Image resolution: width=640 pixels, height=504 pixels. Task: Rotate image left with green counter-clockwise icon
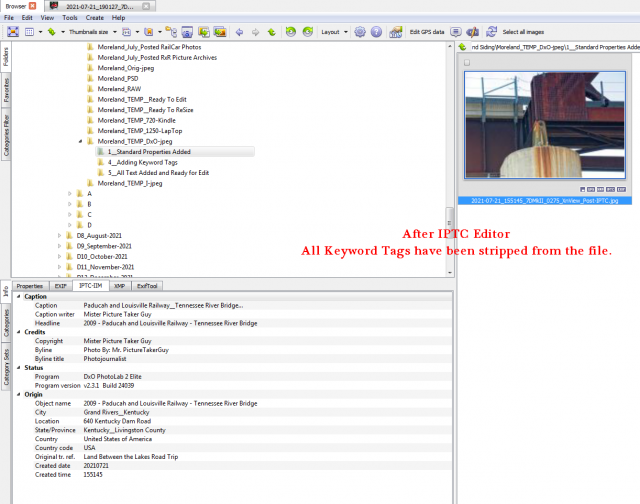click(x=291, y=32)
